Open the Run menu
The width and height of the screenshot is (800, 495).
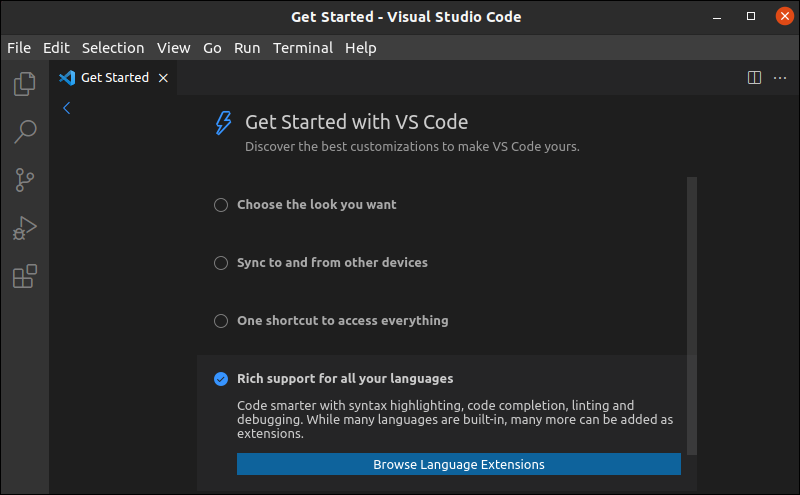[247, 48]
